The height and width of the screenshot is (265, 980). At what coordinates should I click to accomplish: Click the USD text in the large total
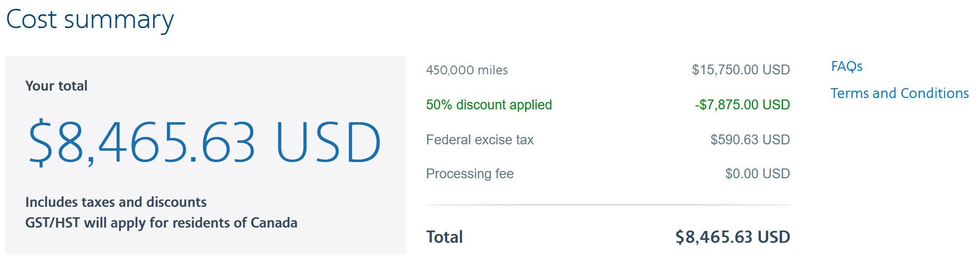[x=328, y=142]
